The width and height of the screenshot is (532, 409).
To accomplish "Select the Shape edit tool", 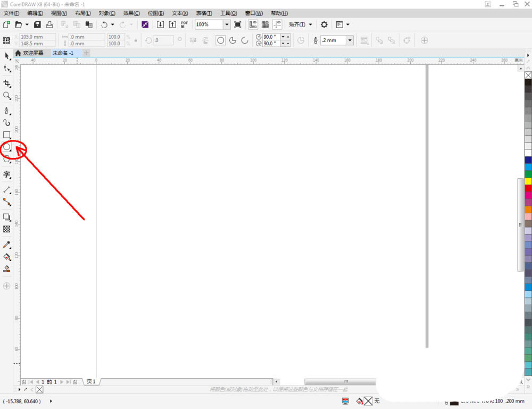I will click(7, 69).
